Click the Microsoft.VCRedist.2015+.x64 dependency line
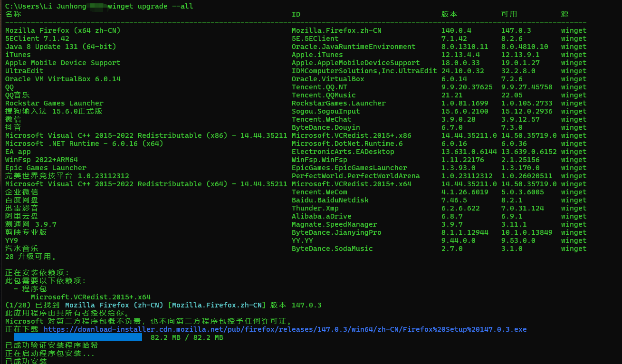622x364 pixels. point(91,297)
